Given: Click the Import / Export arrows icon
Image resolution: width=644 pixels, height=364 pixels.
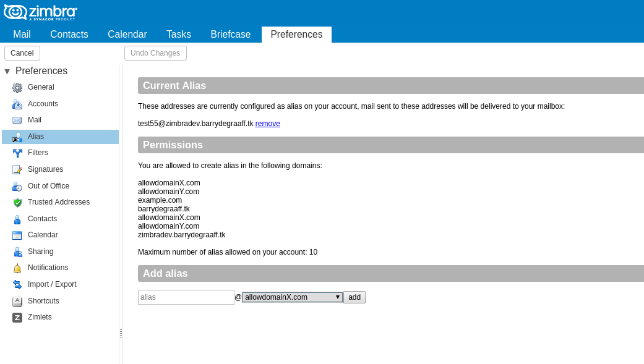Looking at the screenshot, I should [17, 284].
